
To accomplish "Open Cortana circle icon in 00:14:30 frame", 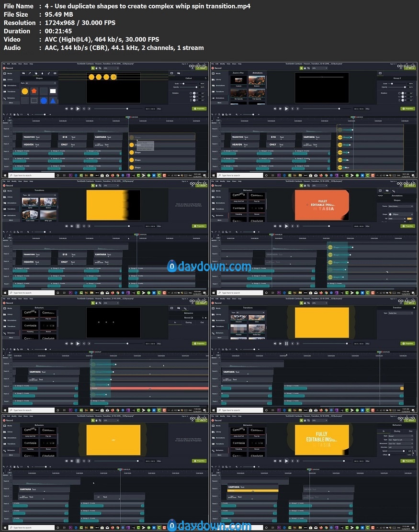I will click(266, 410).
